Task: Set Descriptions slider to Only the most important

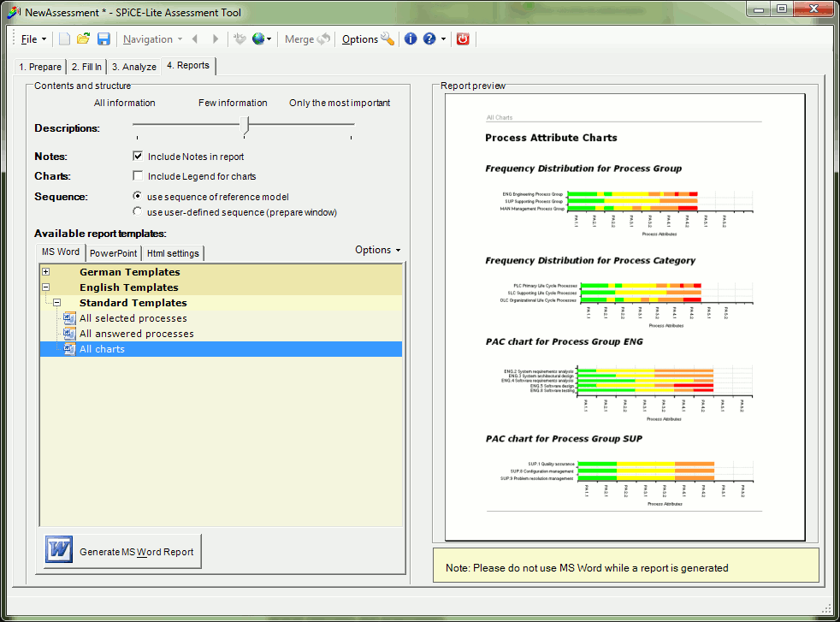Action: click(x=351, y=124)
